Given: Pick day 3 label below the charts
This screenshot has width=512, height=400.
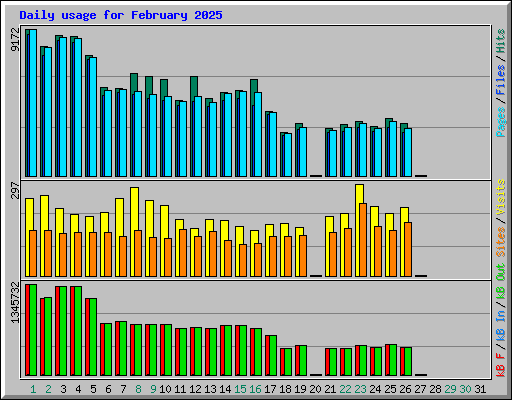Looking at the screenshot, I should click(x=63, y=389).
